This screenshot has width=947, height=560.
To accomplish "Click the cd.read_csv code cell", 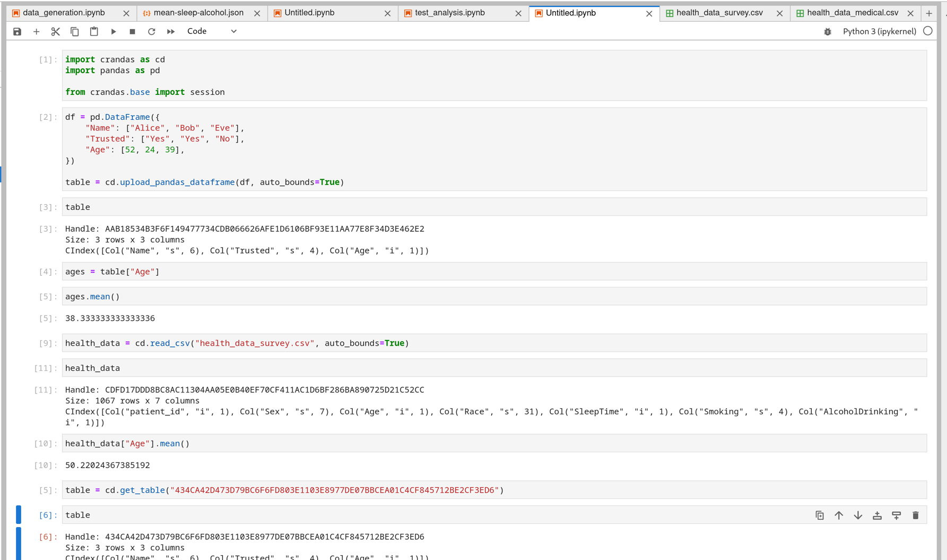I will pos(494,343).
